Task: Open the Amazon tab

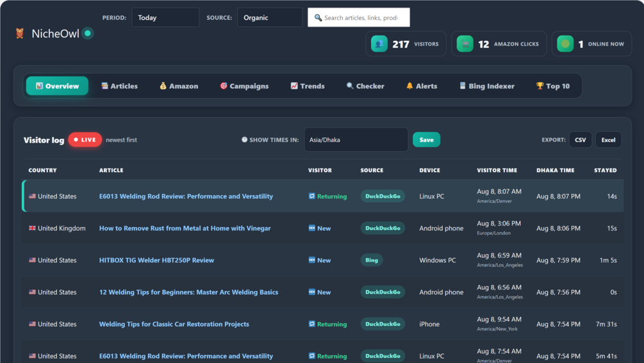Action: point(179,86)
